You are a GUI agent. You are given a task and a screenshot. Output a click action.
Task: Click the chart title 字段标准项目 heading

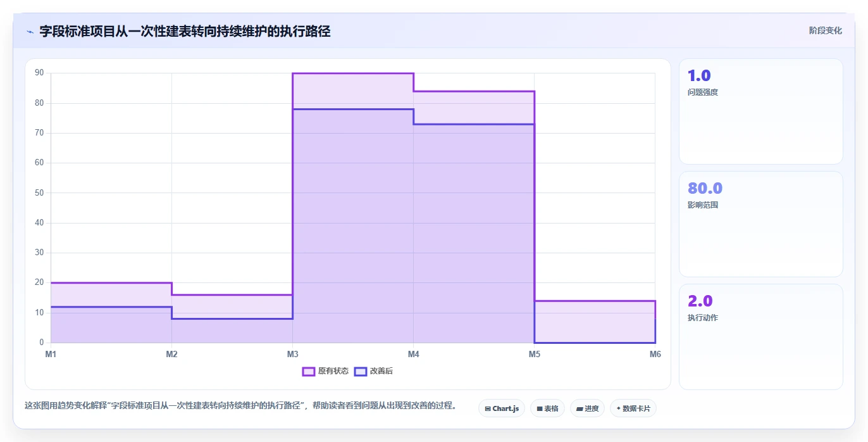[185, 31]
